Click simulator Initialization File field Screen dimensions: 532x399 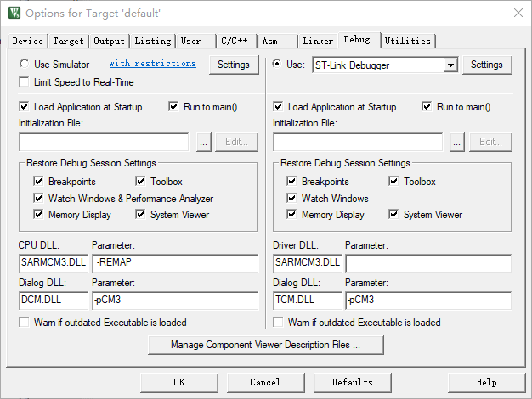click(104, 142)
